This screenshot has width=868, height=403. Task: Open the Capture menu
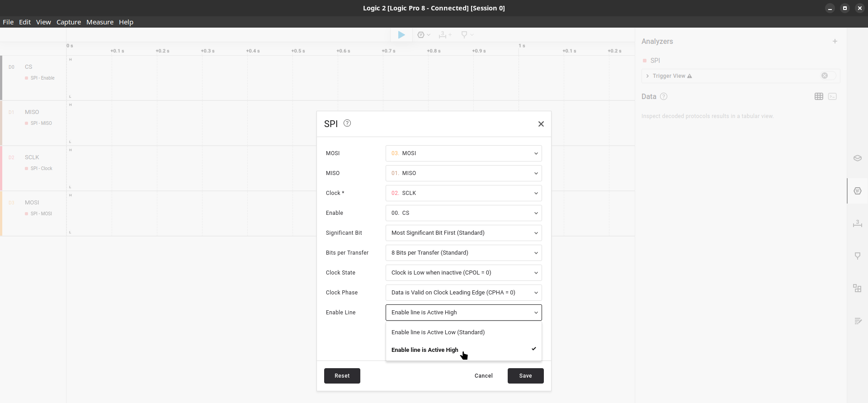(69, 22)
